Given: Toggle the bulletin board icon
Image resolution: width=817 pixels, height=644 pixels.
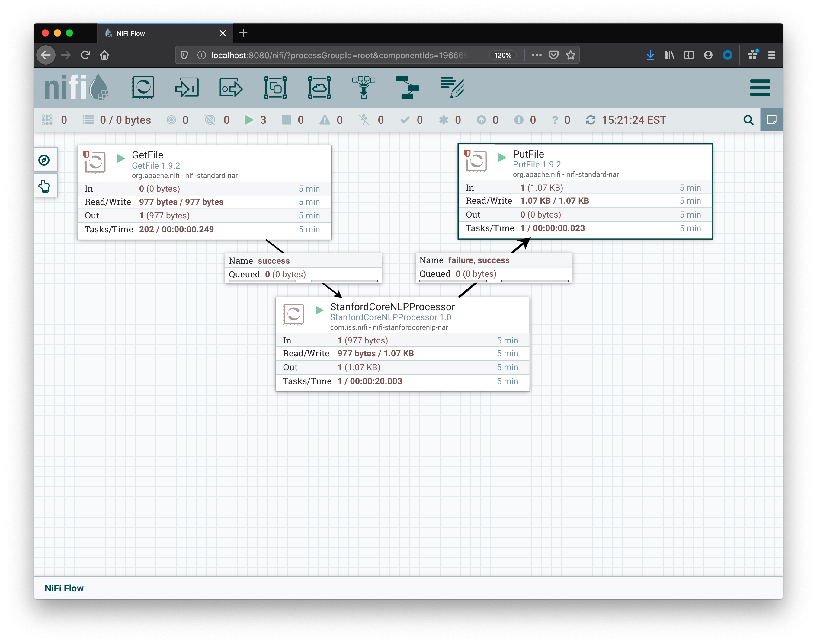Looking at the screenshot, I should tap(771, 120).
